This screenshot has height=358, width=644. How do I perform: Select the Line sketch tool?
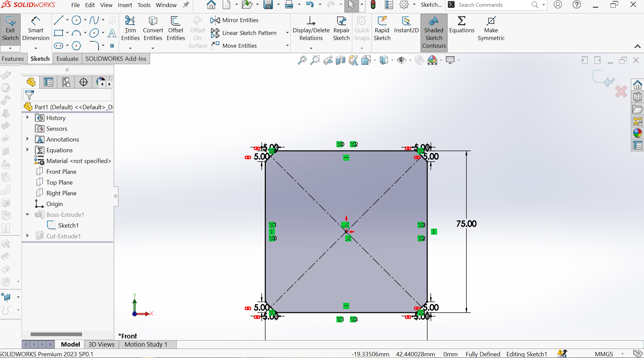(59, 20)
